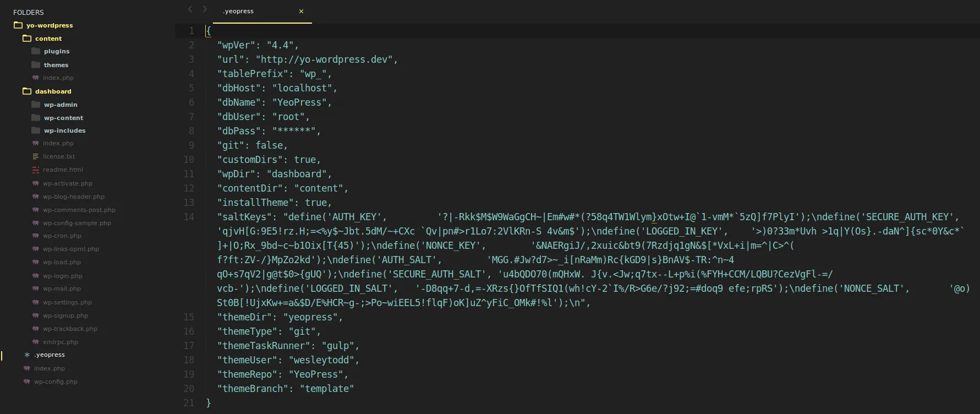Click the forward navigation arrow by the tabs
The width and height of the screenshot is (980, 414).
[x=205, y=9]
